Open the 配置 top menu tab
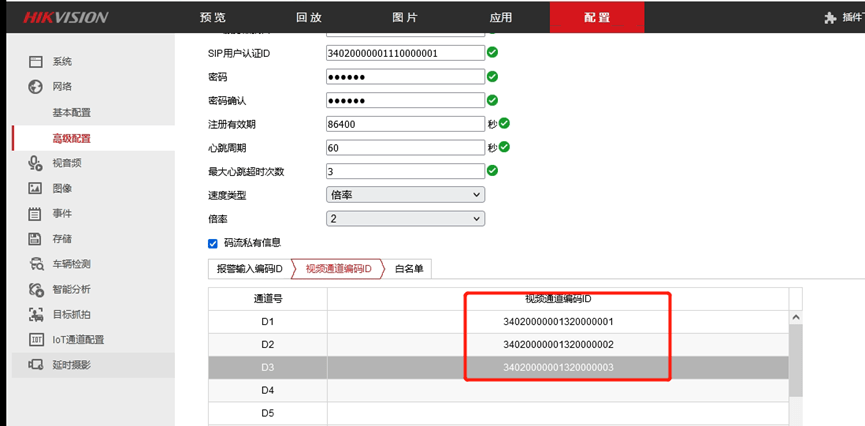Screen dimensions: 865x426 point(597,17)
